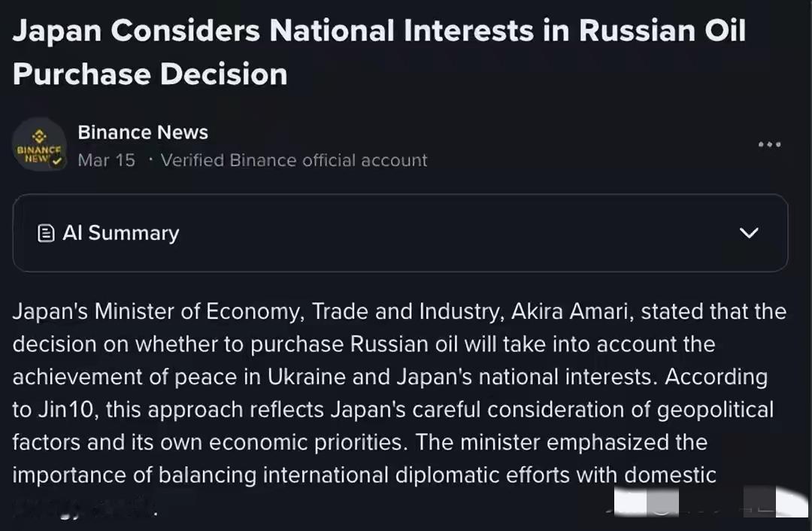This screenshot has height=531, width=812.
Task: Click the AI Summary label text
Action: pyautogui.click(x=120, y=233)
